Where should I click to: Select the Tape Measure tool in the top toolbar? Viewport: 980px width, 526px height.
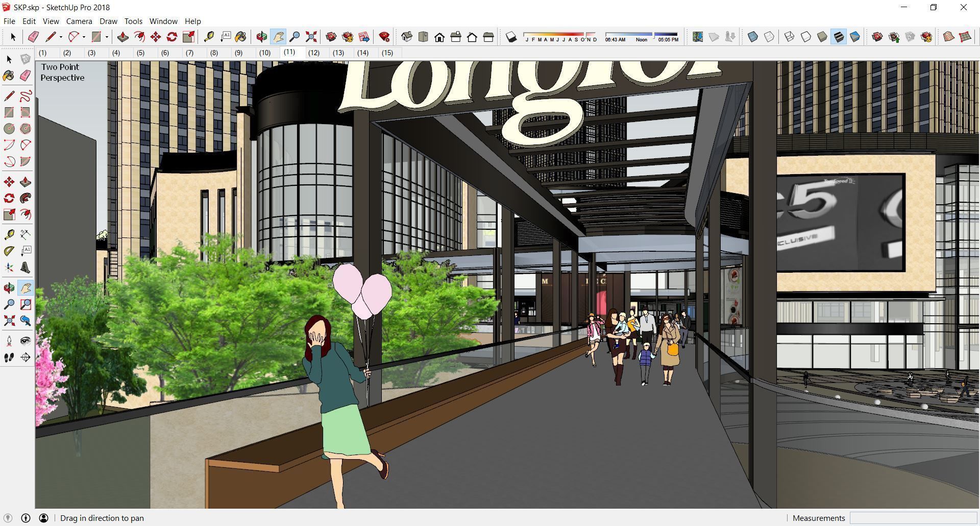coord(209,37)
